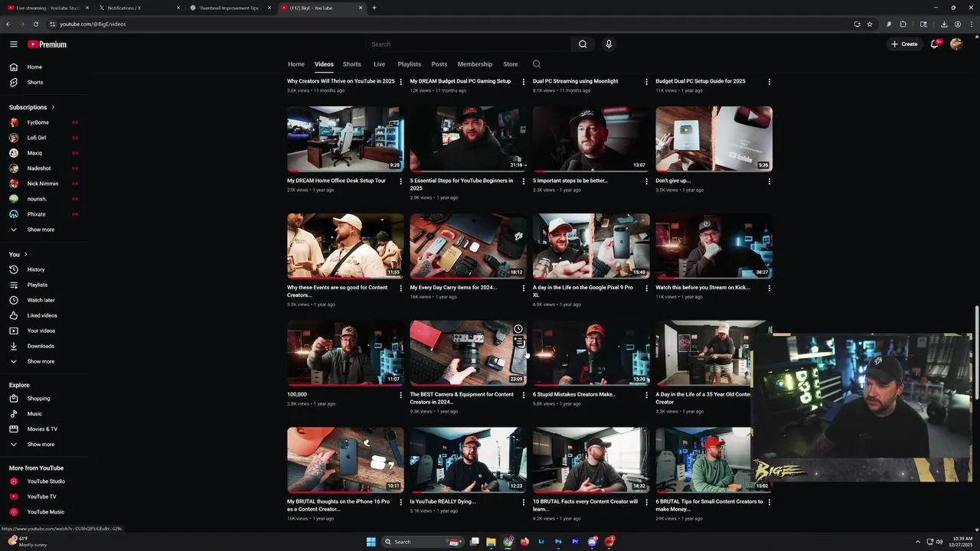Click the channel search magnifier icon
Viewport: 980px width, 551px height.
[537, 64]
